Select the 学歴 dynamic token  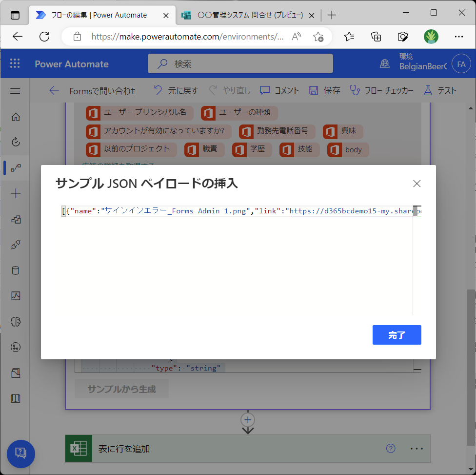(252, 150)
